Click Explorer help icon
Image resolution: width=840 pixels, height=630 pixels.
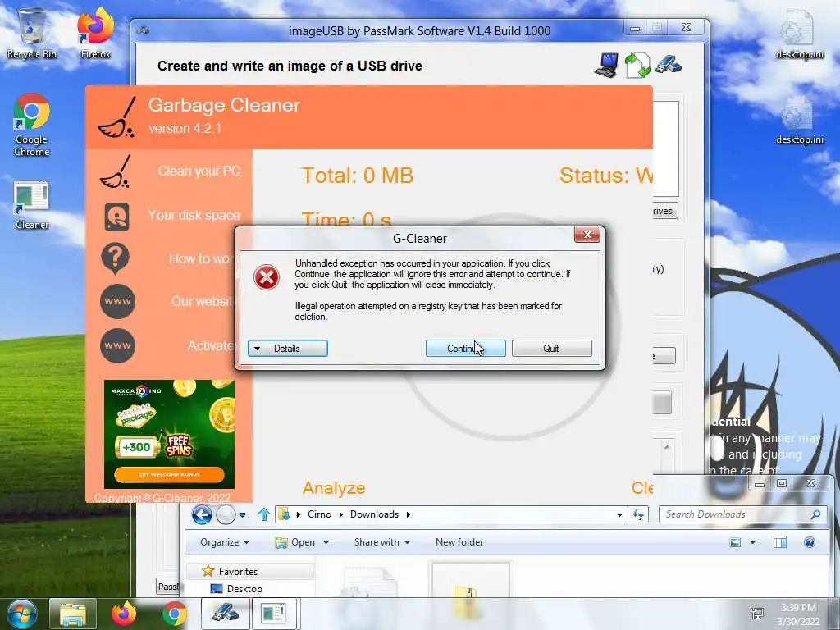coord(810,542)
